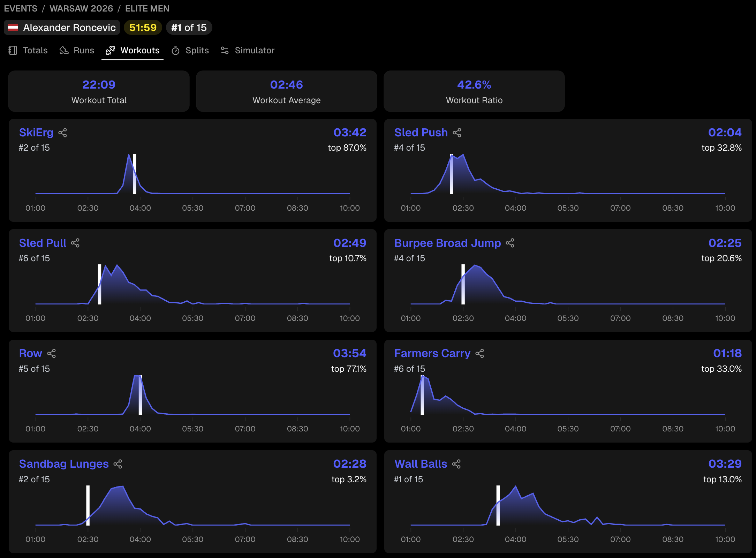The height and width of the screenshot is (558, 756).
Task: Click Sandbag Lunges share icon
Action: pos(118,464)
